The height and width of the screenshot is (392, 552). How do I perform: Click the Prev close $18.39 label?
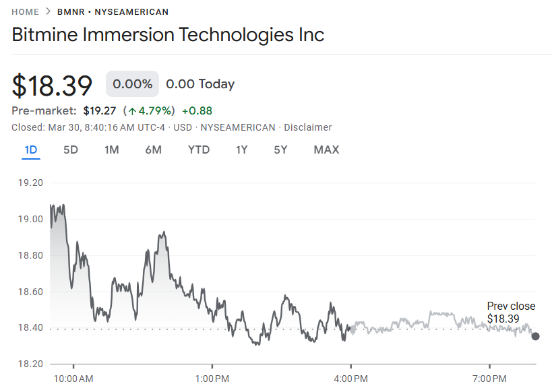coord(511,313)
